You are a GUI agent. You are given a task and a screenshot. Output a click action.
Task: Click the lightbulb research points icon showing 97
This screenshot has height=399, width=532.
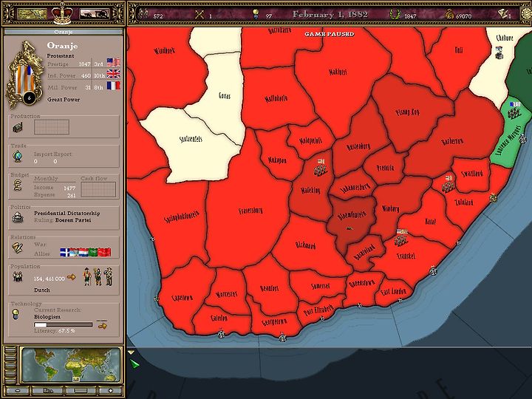(x=256, y=14)
